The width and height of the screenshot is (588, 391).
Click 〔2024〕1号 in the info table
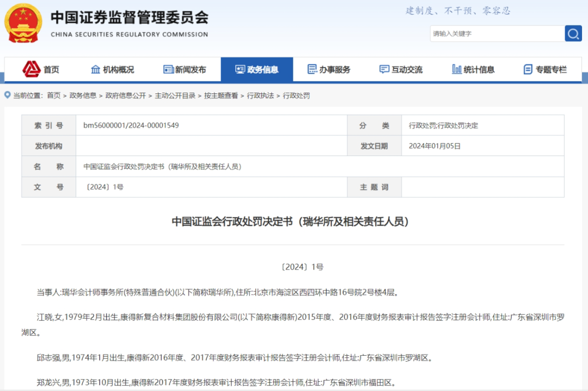pyautogui.click(x=105, y=187)
